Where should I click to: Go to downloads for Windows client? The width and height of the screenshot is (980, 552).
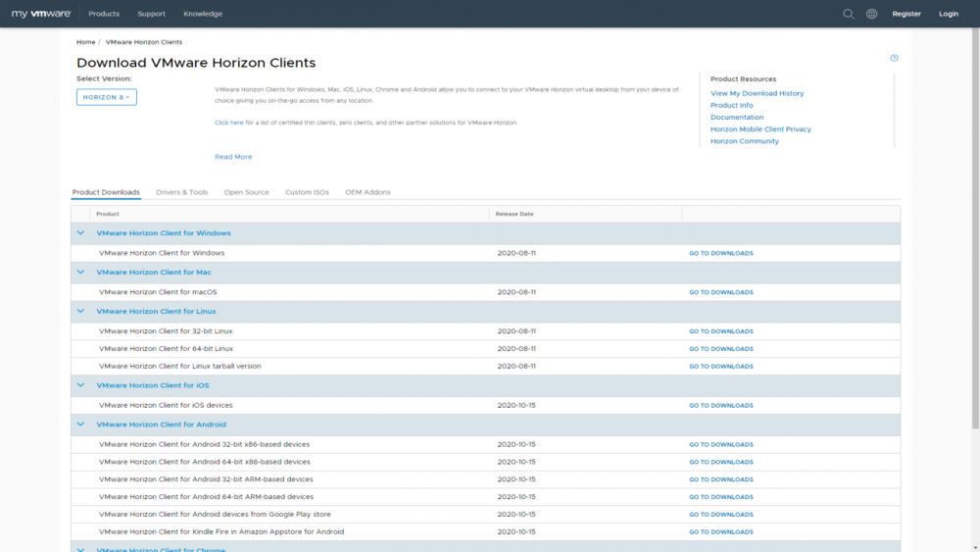click(x=720, y=253)
